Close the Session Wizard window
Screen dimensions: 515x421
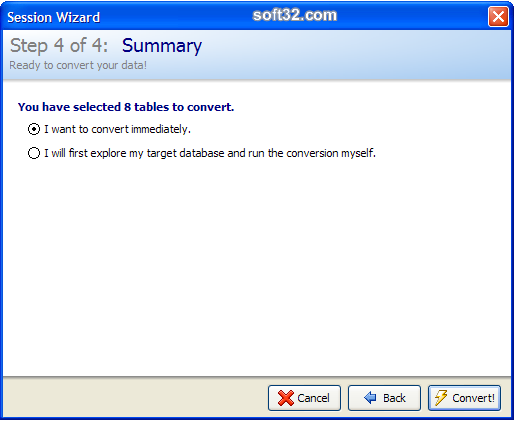point(498,16)
